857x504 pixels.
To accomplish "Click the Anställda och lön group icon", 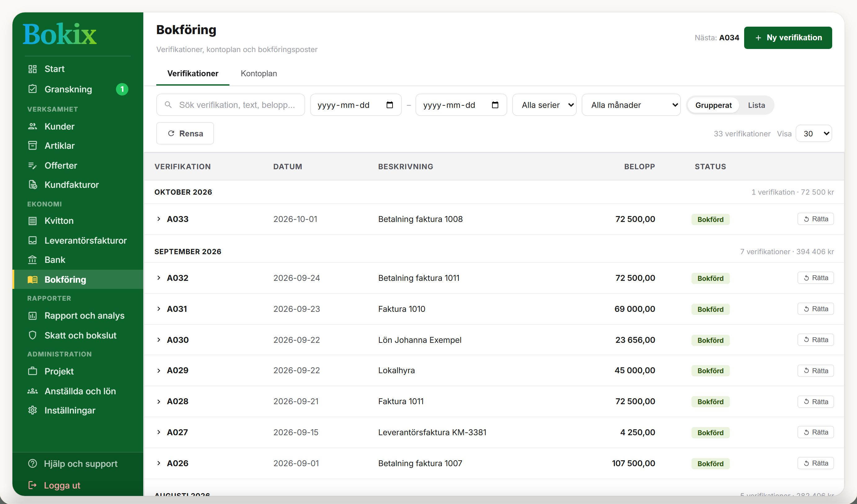I will 32,391.
